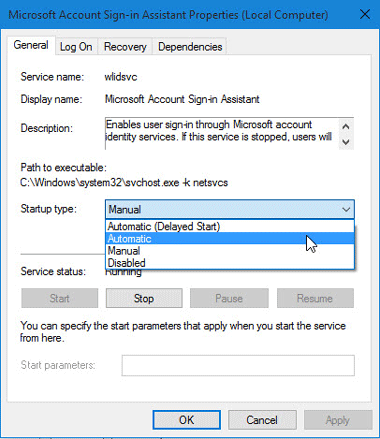Open the Dependencies tab
Screen dimensions: 380x439
pos(190,47)
